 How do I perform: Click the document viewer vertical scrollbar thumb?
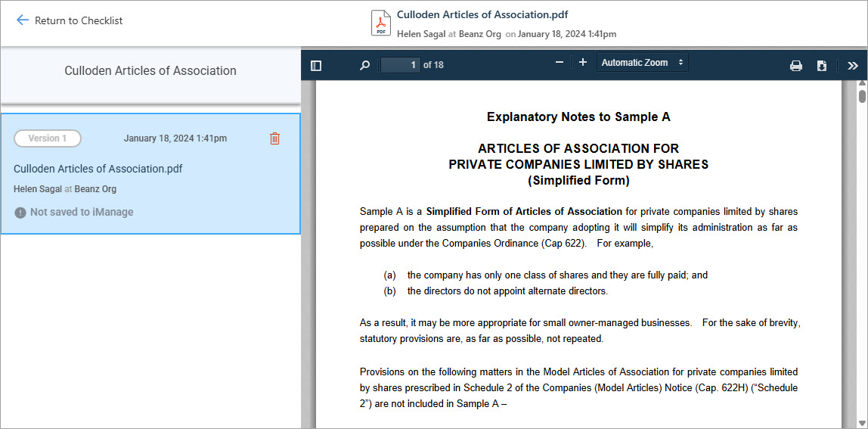(x=862, y=96)
